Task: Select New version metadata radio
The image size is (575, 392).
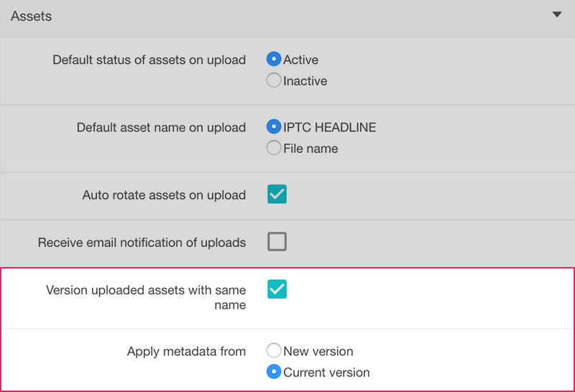Action: pyautogui.click(x=274, y=350)
